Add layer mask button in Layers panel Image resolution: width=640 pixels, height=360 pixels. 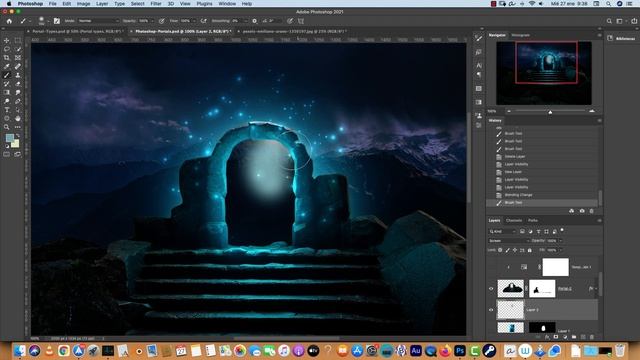click(x=556, y=337)
